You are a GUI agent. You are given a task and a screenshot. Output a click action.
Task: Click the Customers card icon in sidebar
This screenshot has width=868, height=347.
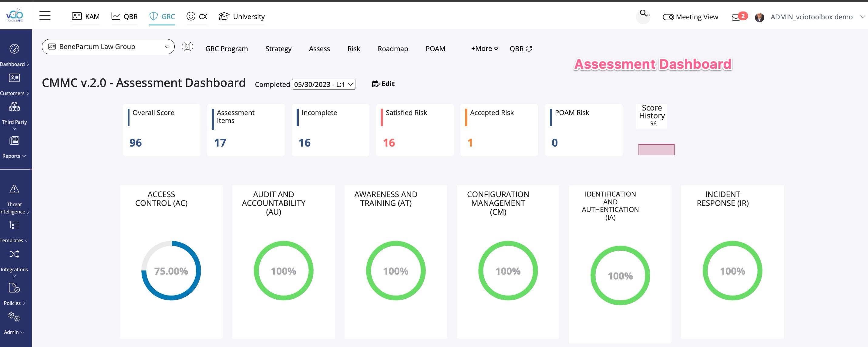(14, 78)
